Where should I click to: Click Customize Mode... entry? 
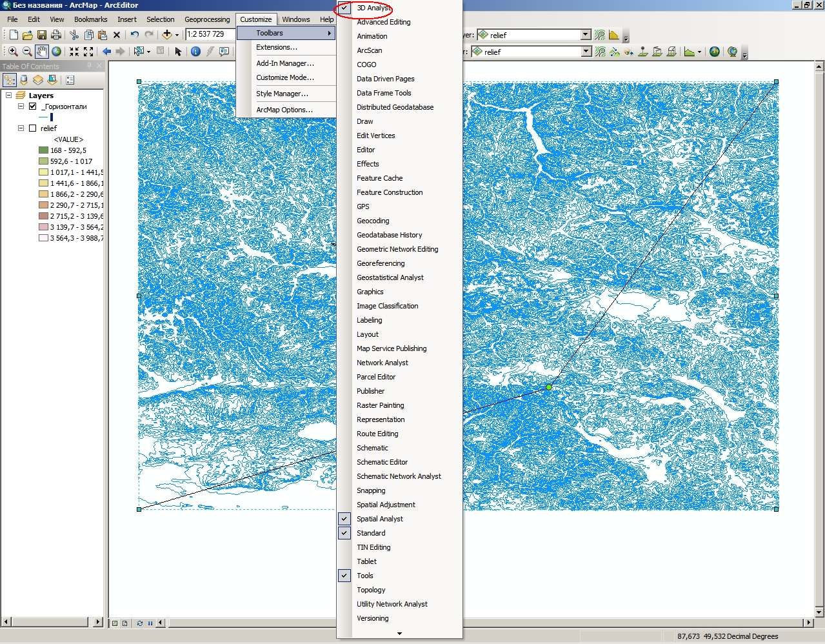click(x=286, y=77)
